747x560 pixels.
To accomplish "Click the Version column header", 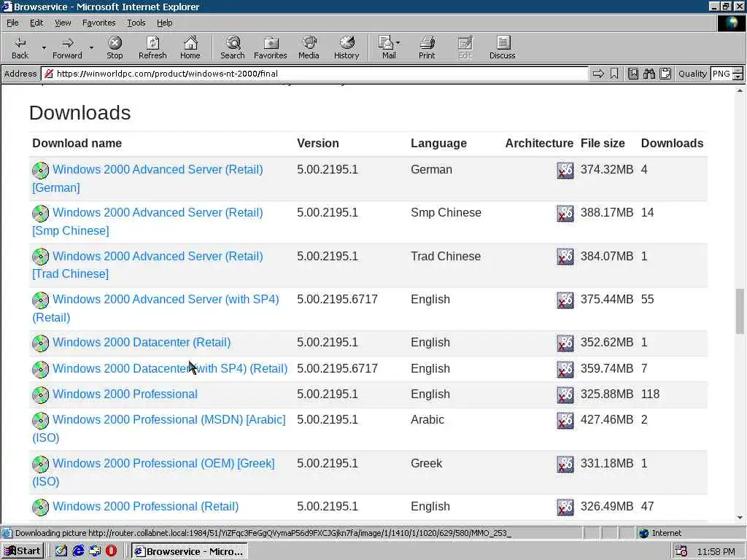I will pyautogui.click(x=318, y=144).
